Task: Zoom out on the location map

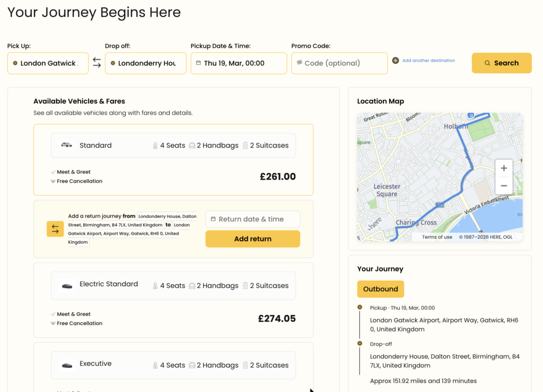Action: pyautogui.click(x=504, y=186)
